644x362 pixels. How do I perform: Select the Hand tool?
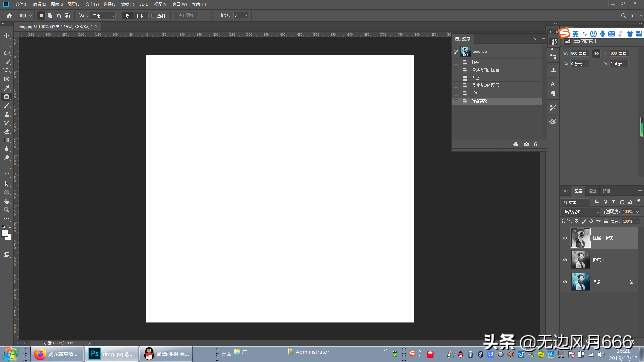pyautogui.click(x=7, y=201)
